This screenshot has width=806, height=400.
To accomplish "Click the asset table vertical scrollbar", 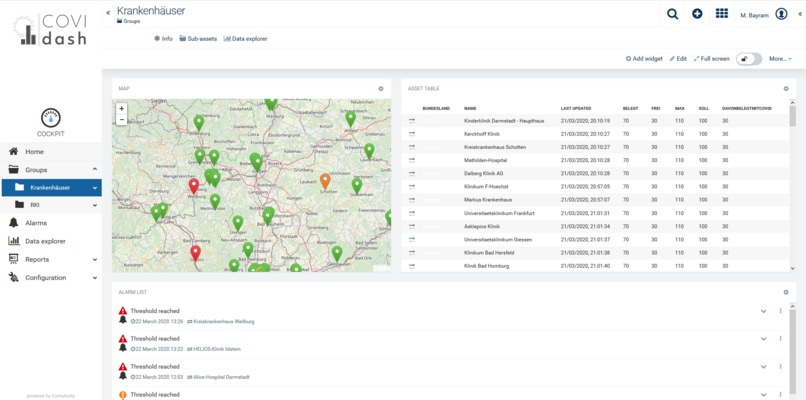I will click(792, 117).
